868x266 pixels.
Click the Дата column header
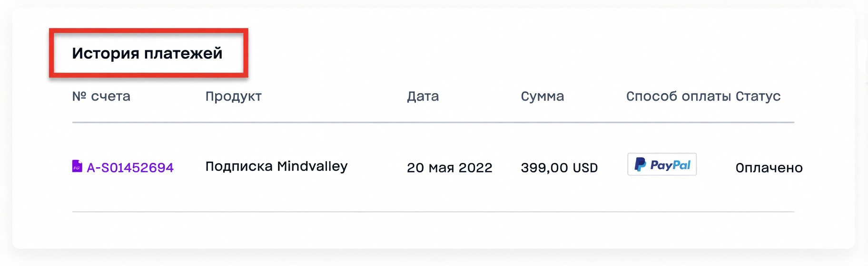click(423, 96)
